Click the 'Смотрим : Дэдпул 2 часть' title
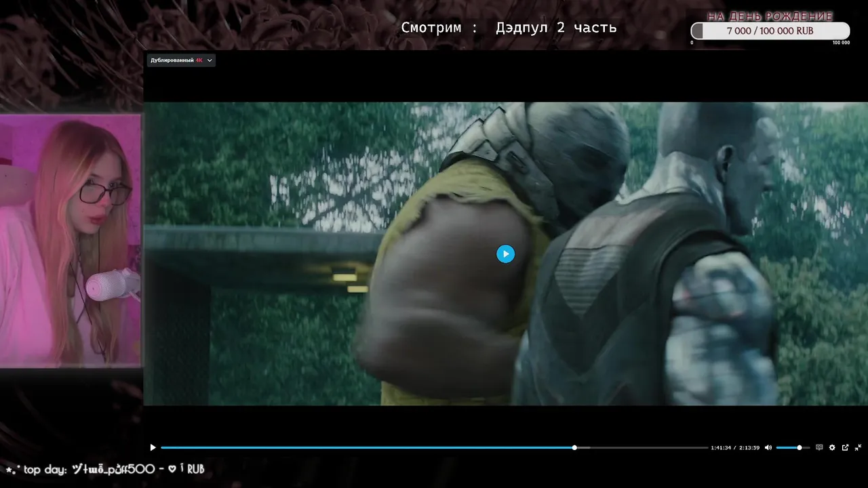The image size is (868, 488). (x=509, y=28)
